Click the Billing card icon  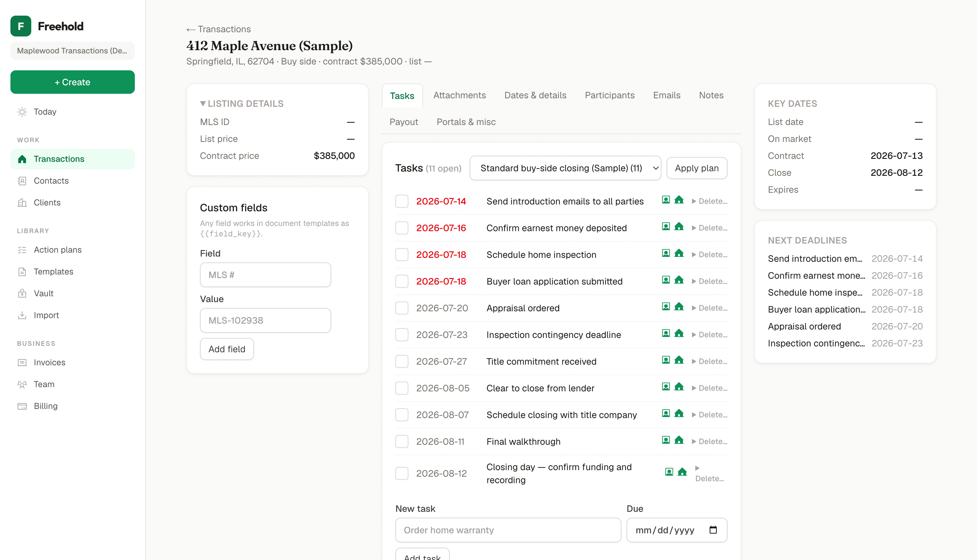pyautogui.click(x=22, y=406)
